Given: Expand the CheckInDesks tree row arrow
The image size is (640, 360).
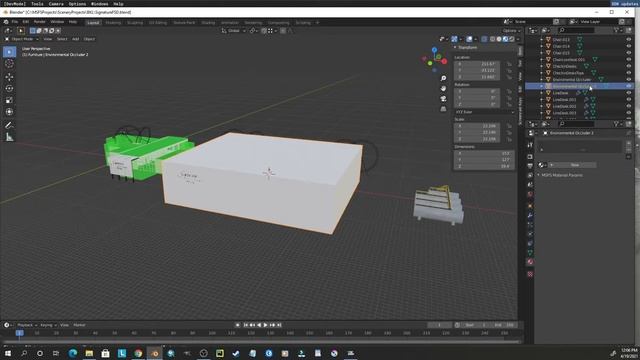Looking at the screenshot, I should (542, 66).
